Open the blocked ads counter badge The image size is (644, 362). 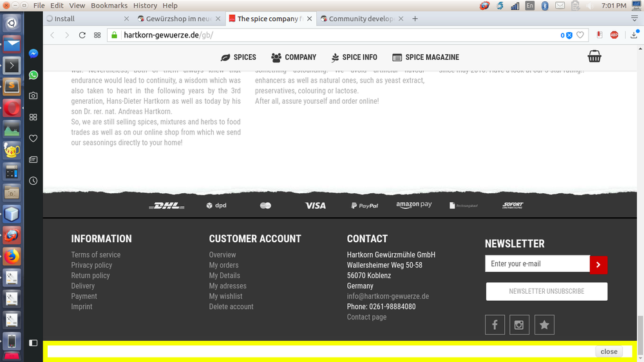[566, 35]
